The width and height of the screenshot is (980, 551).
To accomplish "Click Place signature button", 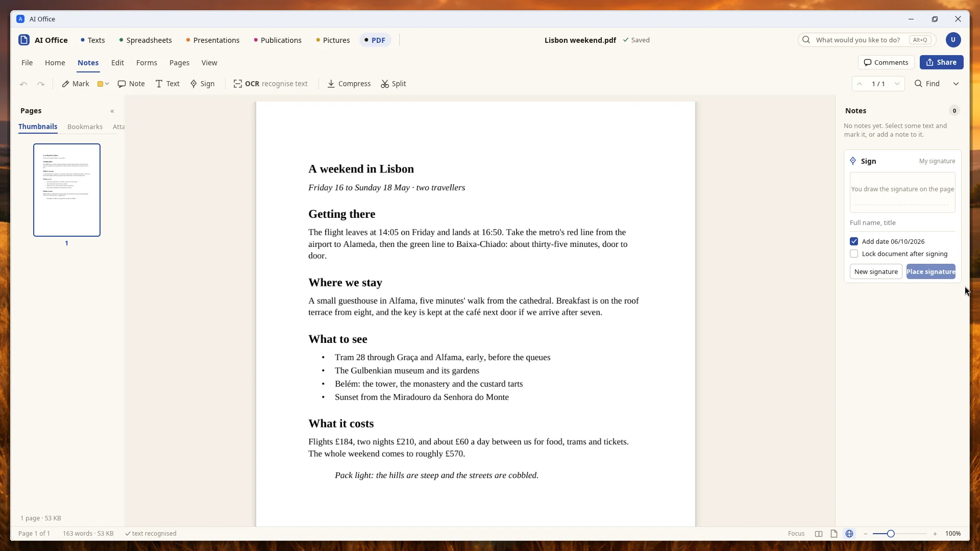I will point(931,271).
